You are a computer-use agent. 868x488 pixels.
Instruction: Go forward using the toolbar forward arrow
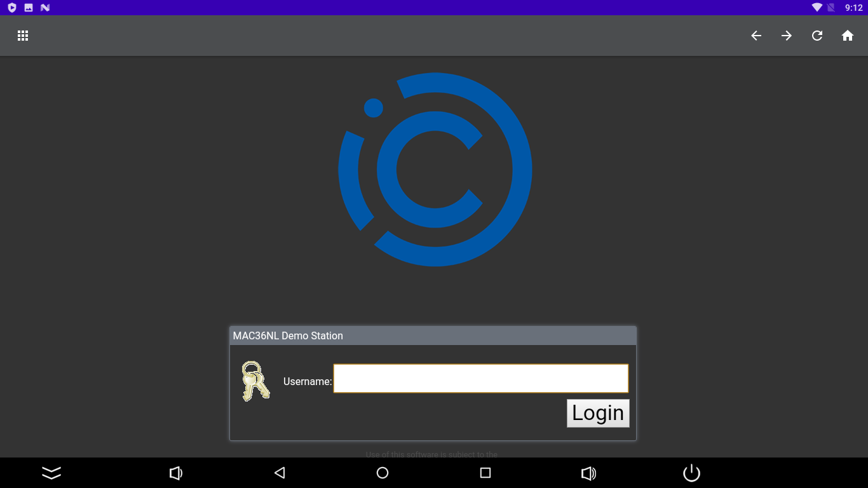[787, 36]
